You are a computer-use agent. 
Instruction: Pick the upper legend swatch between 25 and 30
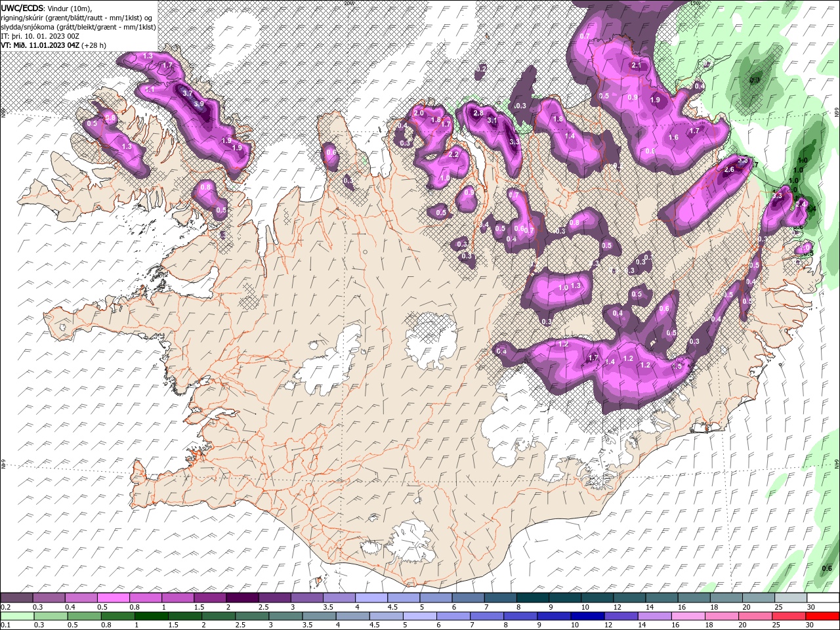[x=791, y=598]
